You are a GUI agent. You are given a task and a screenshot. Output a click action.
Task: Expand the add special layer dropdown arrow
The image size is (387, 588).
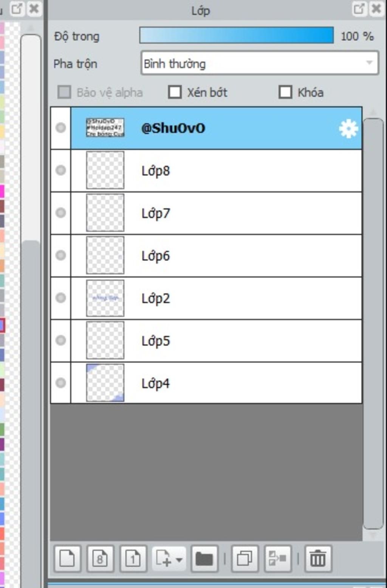(179, 559)
